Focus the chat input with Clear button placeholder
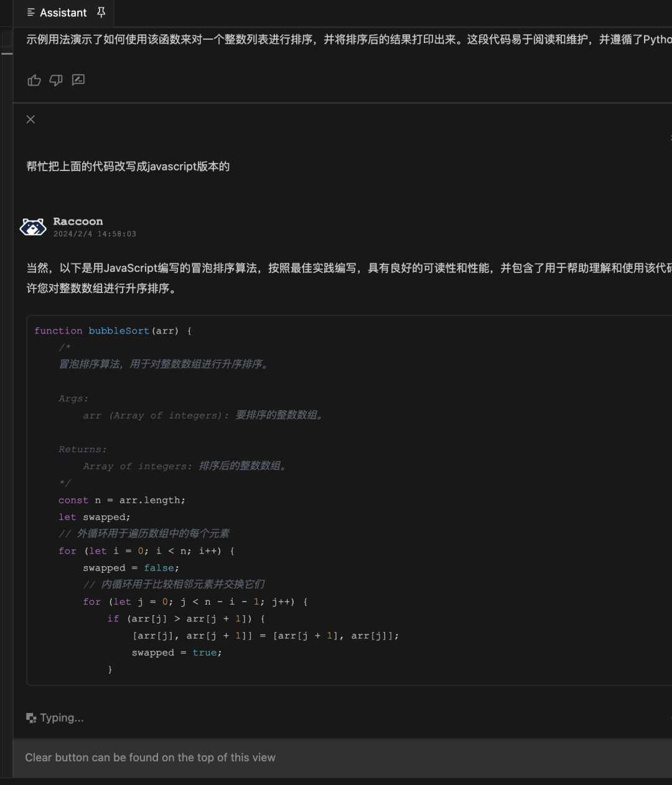The width and height of the screenshot is (672, 785). click(342, 758)
